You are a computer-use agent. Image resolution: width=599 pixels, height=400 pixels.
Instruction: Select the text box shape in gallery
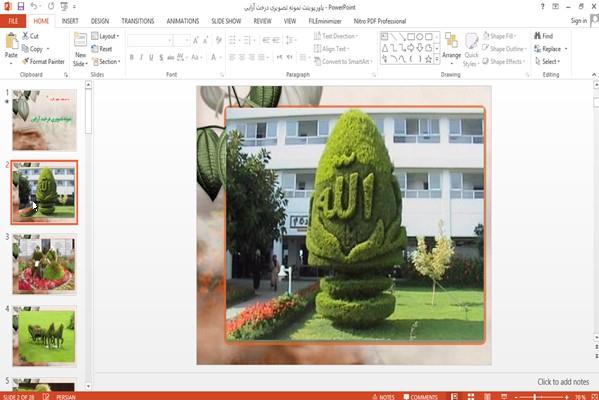[x=384, y=37]
